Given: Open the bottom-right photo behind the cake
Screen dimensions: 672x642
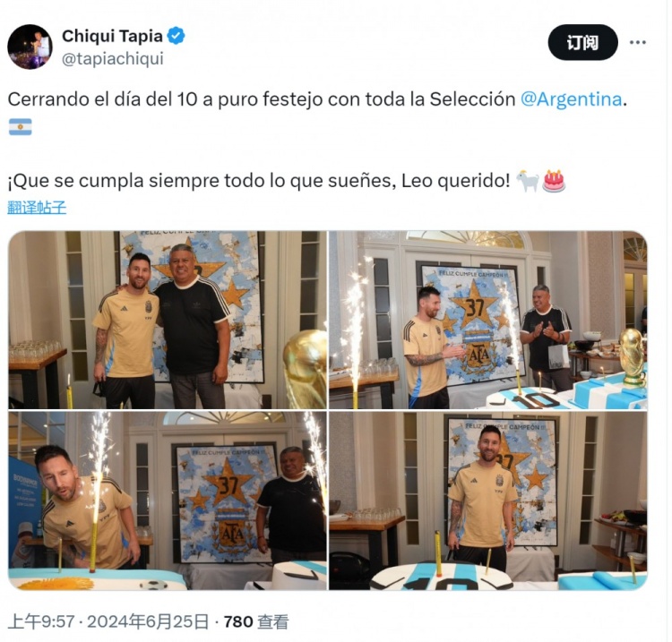Looking at the screenshot, I should pyautogui.click(x=488, y=501).
